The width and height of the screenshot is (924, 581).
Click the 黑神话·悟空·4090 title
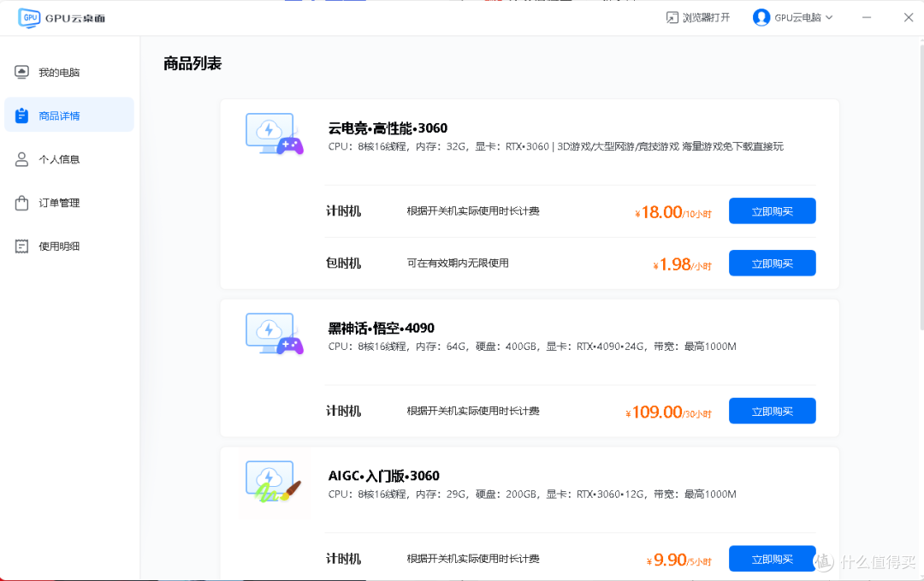click(382, 329)
